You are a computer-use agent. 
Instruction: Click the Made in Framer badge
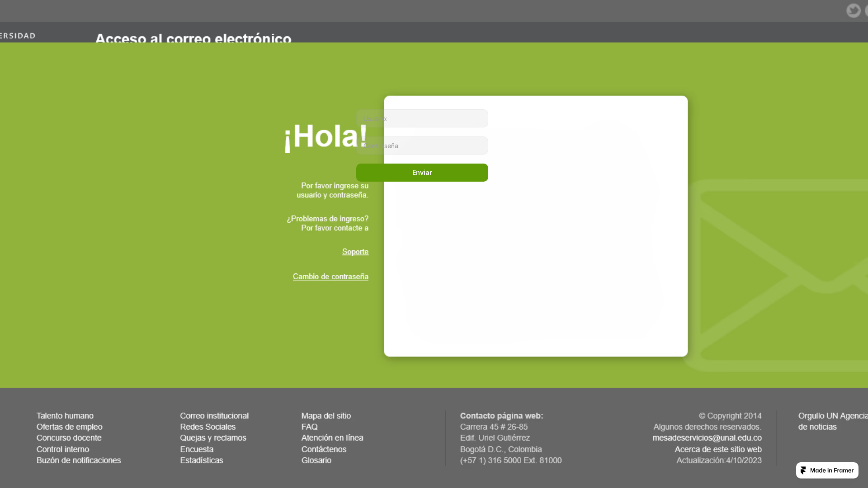[827, 470]
